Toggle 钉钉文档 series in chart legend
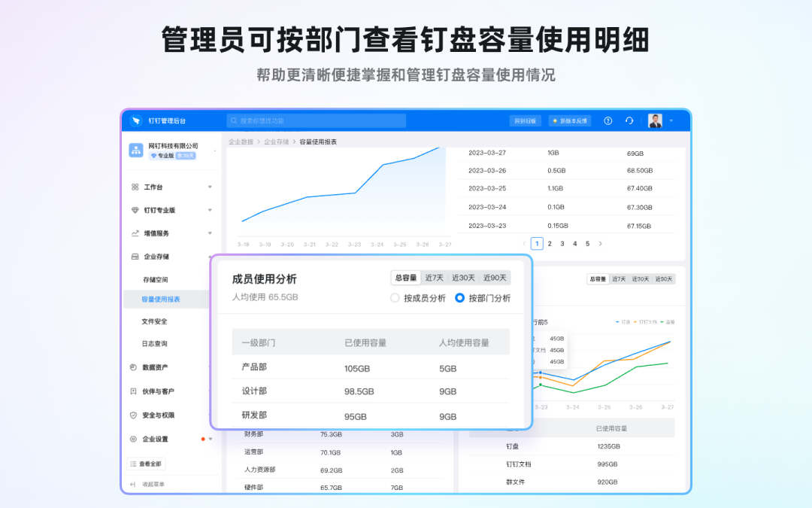The image size is (812, 508). tap(647, 322)
